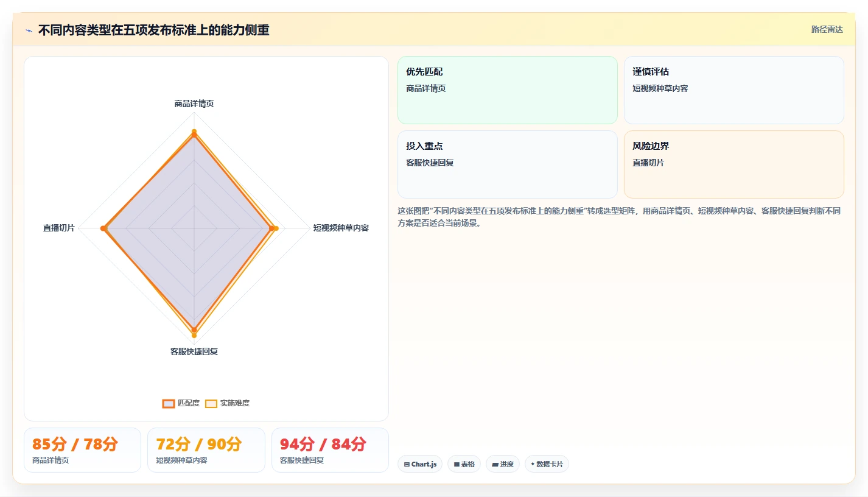Click the 进度 tag chip
This screenshot has height=497, width=868.
[x=503, y=464]
